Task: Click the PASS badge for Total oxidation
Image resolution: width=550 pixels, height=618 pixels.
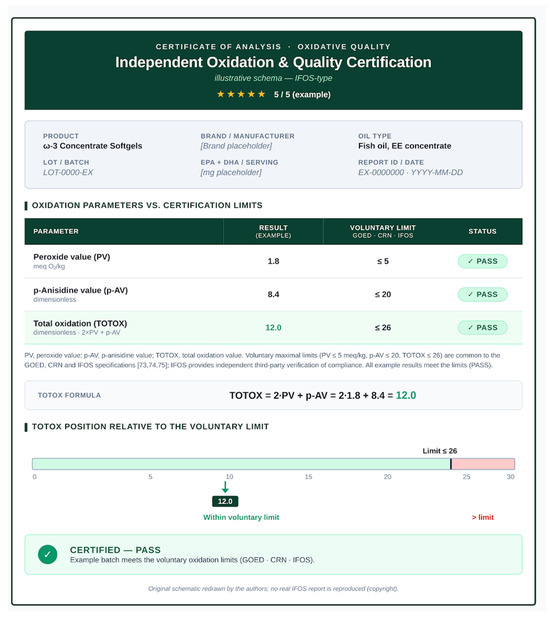Action: (482, 328)
